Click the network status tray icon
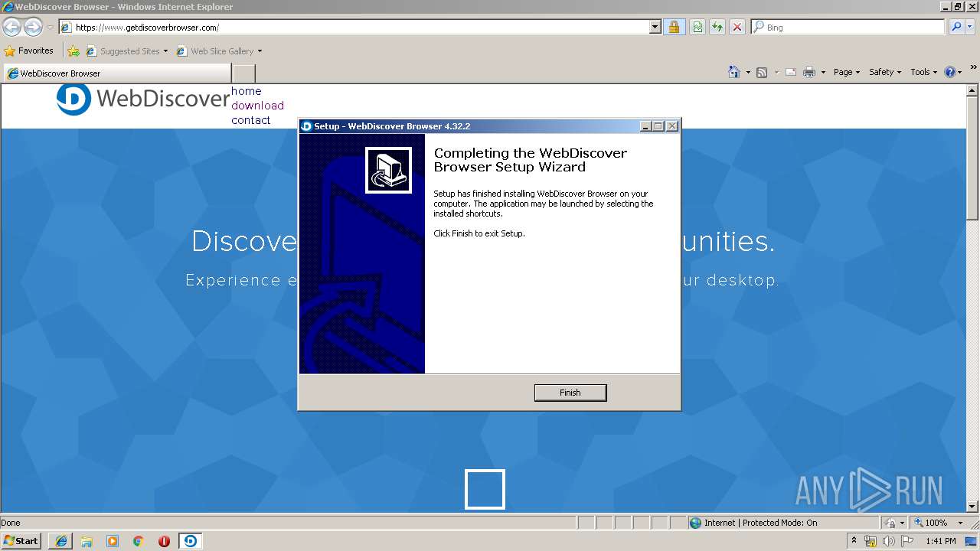 click(x=871, y=541)
